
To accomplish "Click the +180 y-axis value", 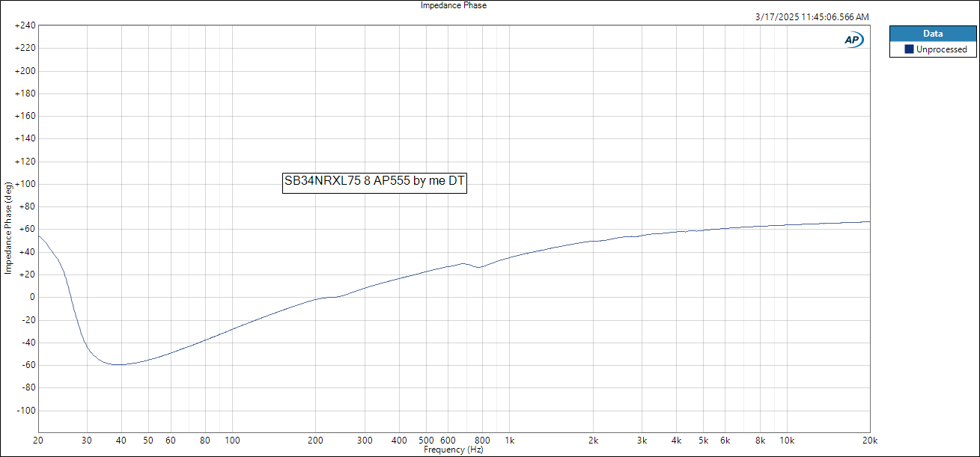I will [25, 93].
